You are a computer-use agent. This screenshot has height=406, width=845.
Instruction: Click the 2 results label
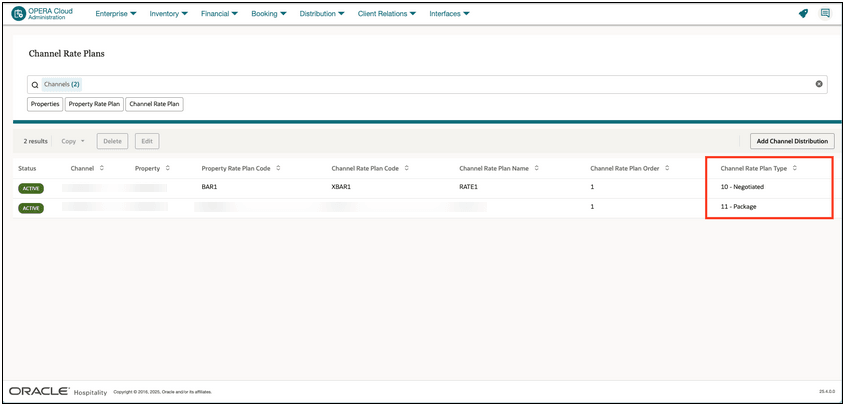point(36,141)
